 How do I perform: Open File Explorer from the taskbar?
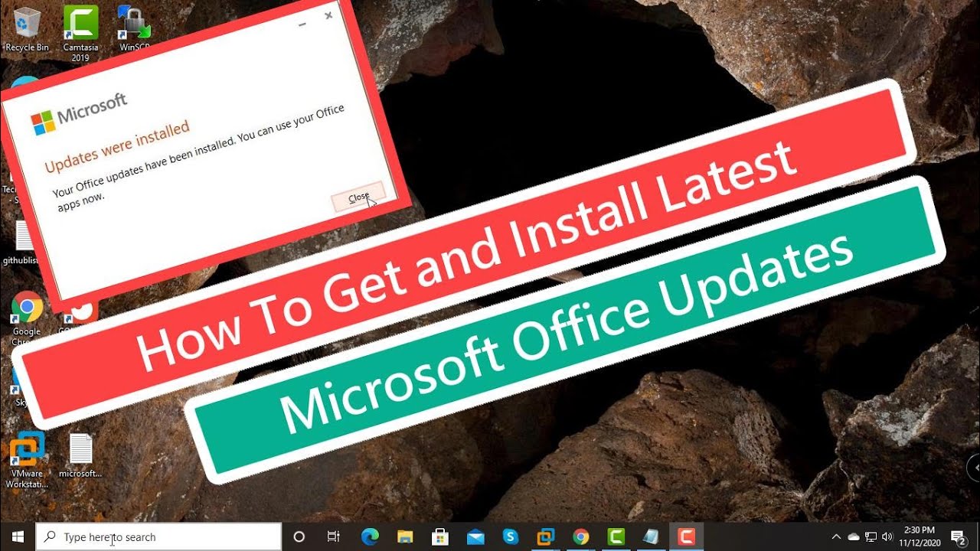(404, 536)
